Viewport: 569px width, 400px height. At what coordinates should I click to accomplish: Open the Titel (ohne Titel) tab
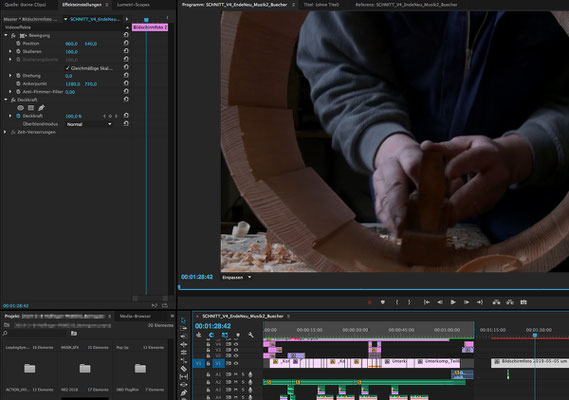(321, 5)
